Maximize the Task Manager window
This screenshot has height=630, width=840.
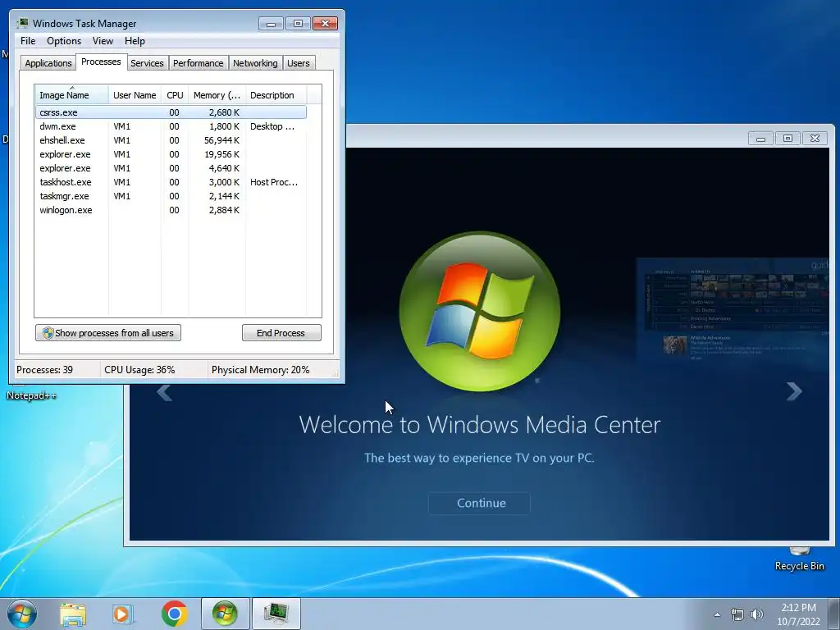(298, 24)
